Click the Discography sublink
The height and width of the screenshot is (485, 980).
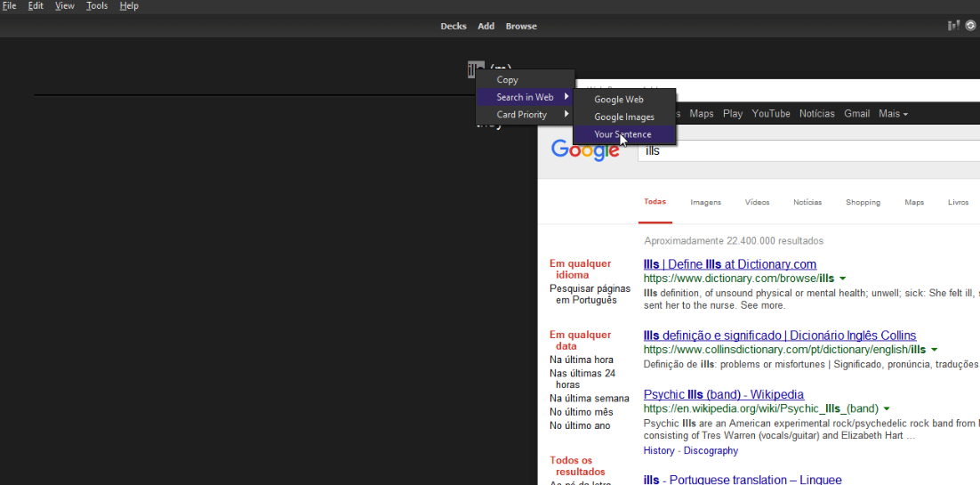coord(711,450)
